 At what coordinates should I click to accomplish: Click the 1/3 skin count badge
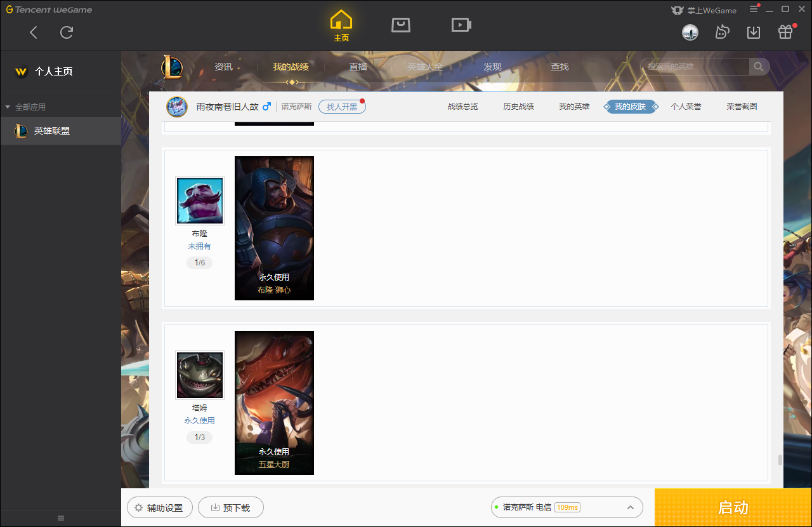click(199, 437)
